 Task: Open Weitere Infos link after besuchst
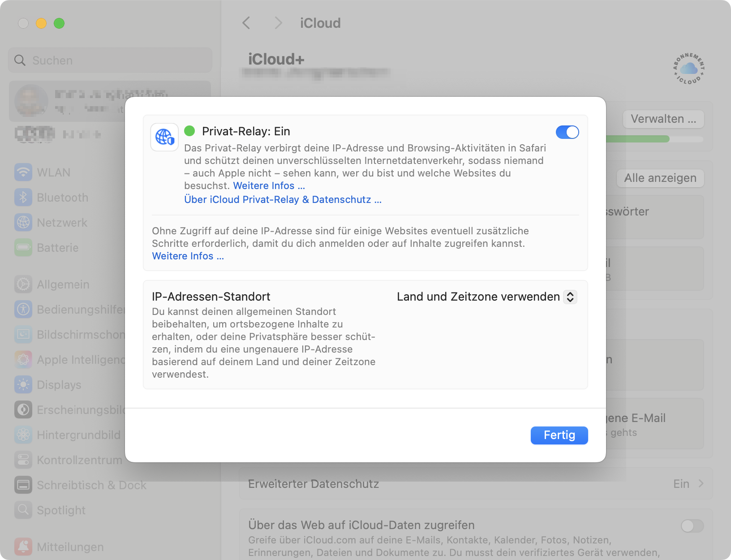pyautogui.click(x=269, y=185)
